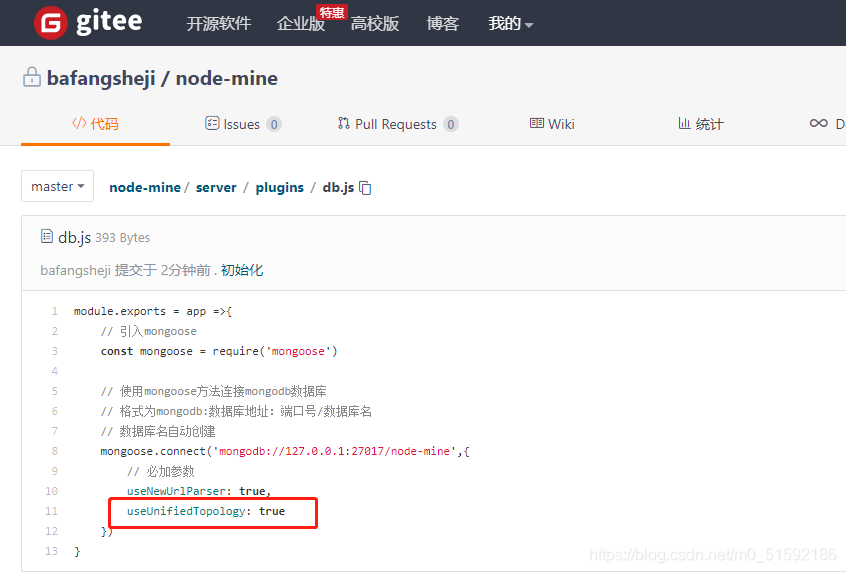Go to 开源软件 in top navigation
This screenshot has height=573, width=846.
tap(219, 23)
